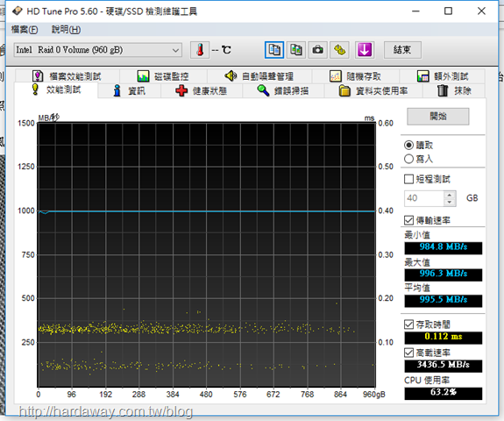This screenshot has height=421, width=504.
Task: Click the camera save screenshot icon
Action: [318, 50]
